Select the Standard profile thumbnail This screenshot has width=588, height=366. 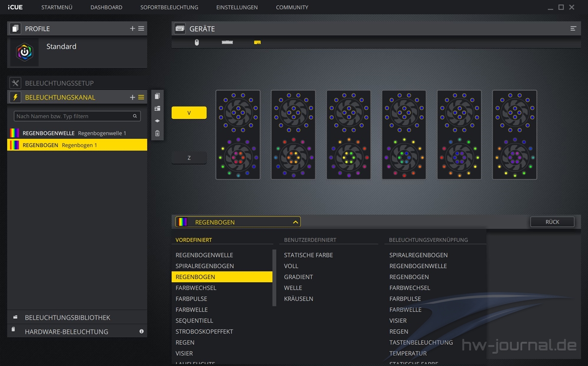24,52
